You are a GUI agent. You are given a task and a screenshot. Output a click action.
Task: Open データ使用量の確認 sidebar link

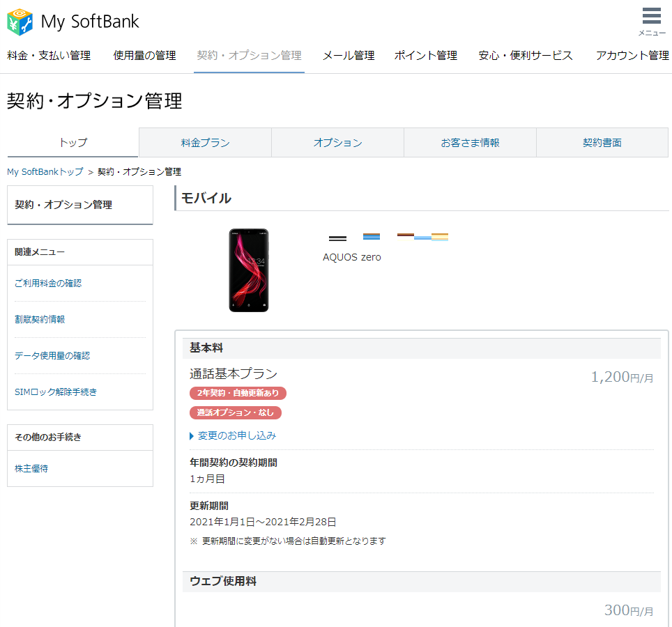(x=52, y=355)
